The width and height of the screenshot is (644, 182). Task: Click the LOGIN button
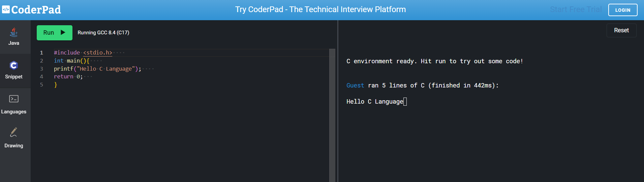(622, 10)
